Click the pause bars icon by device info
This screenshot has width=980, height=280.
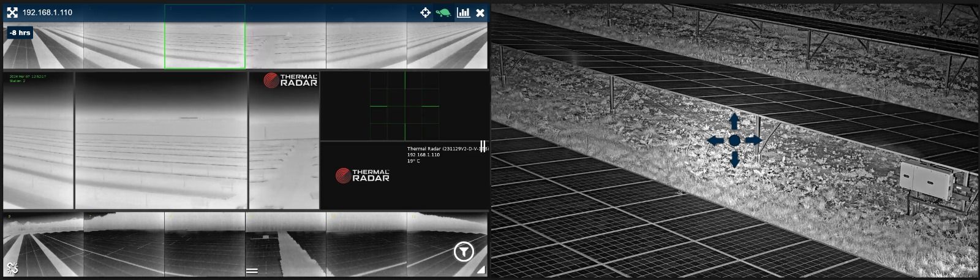click(483, 145)
